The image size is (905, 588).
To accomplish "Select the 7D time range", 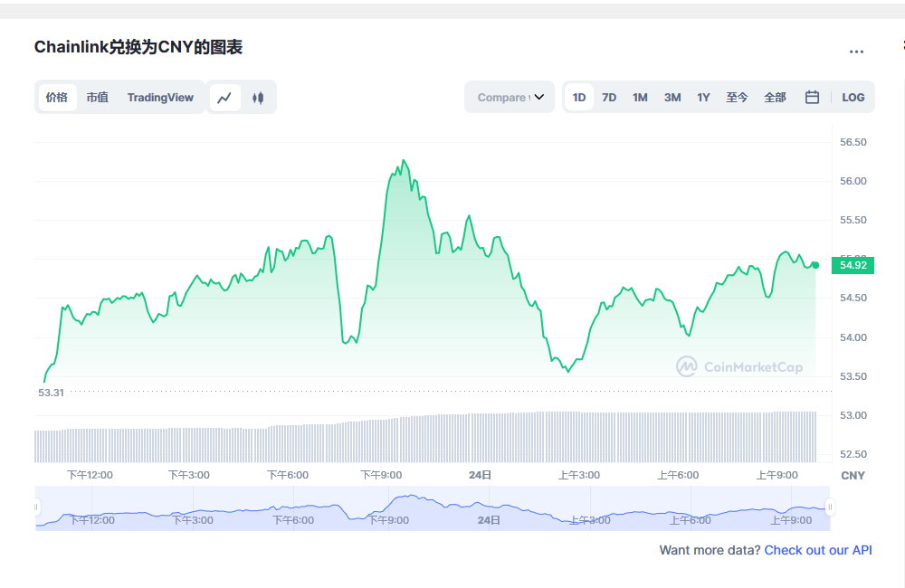I will pos(609,98).
